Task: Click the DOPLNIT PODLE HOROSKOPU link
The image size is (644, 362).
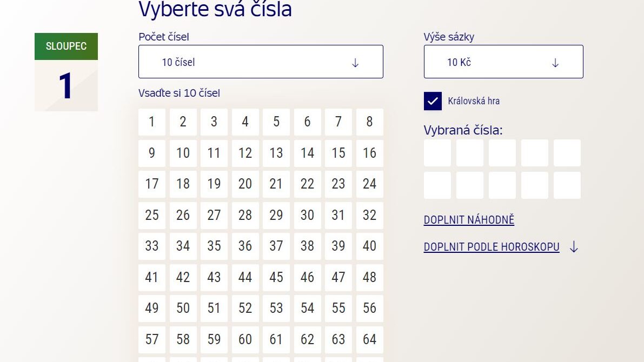Action: coord(491,247)
